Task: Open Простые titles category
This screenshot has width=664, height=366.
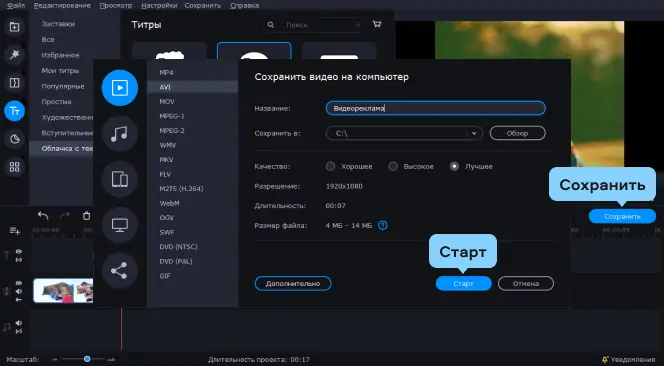Action: point(56,102)
